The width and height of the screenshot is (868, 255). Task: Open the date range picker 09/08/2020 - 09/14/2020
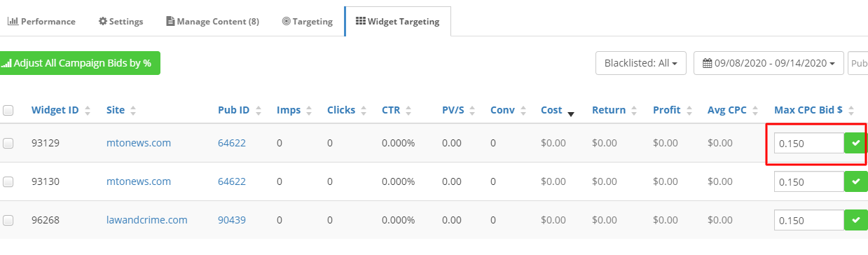point(769,63)
